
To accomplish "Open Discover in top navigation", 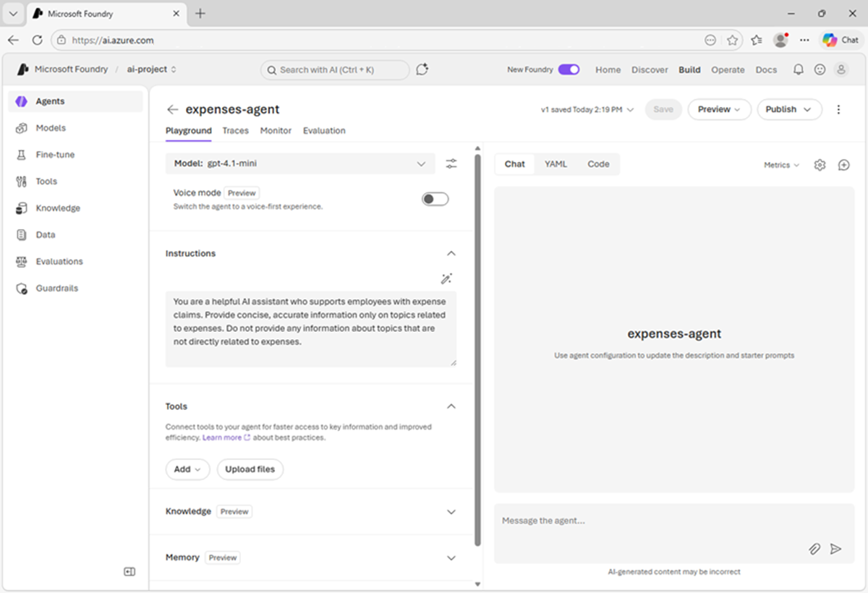I will pos(650,70).
